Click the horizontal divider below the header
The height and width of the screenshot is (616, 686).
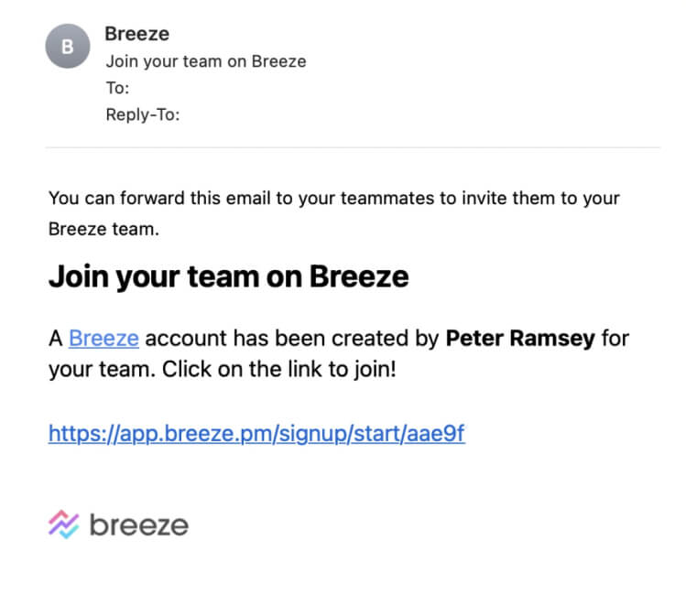(x=353, y=147)
